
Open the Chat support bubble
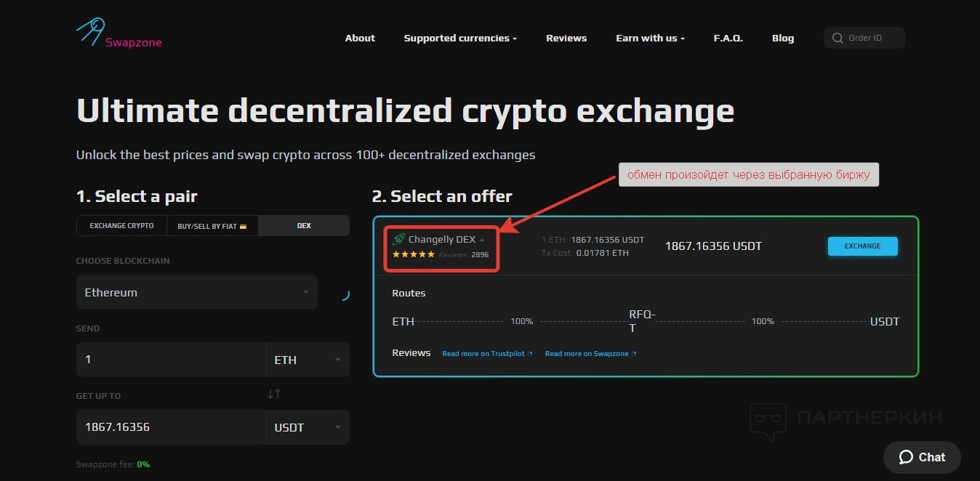pos(922,457)
